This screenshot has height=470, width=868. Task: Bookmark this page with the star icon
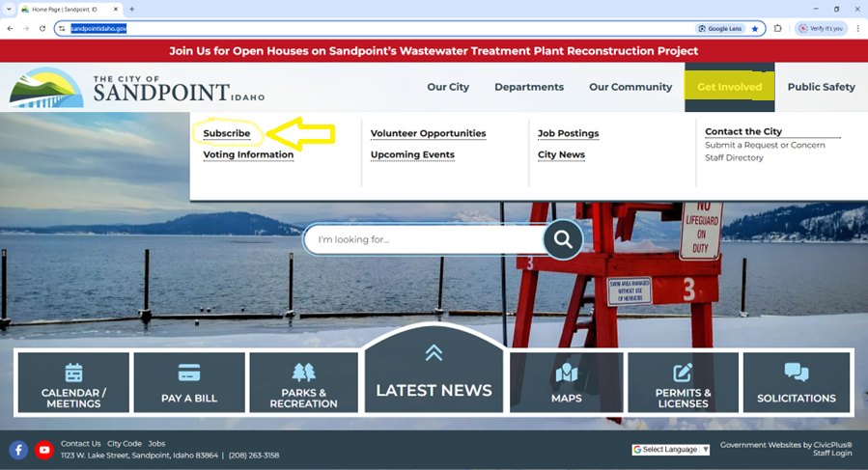pos(755,28)
